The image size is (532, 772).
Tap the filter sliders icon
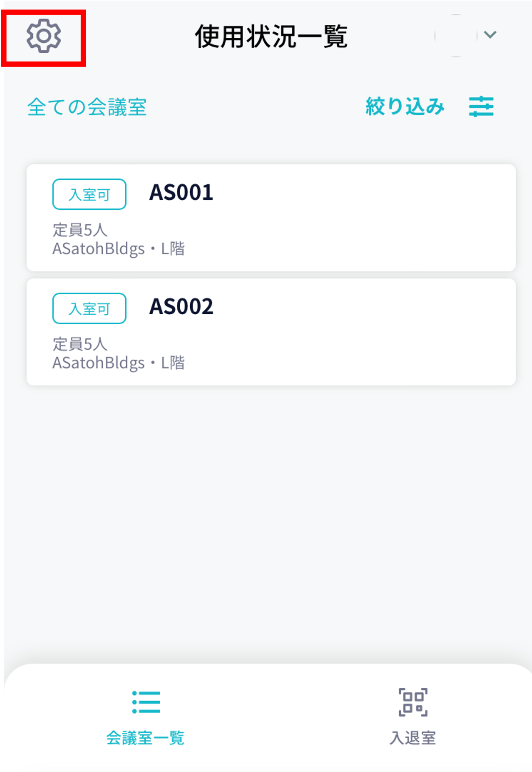[x=481, y=107]
